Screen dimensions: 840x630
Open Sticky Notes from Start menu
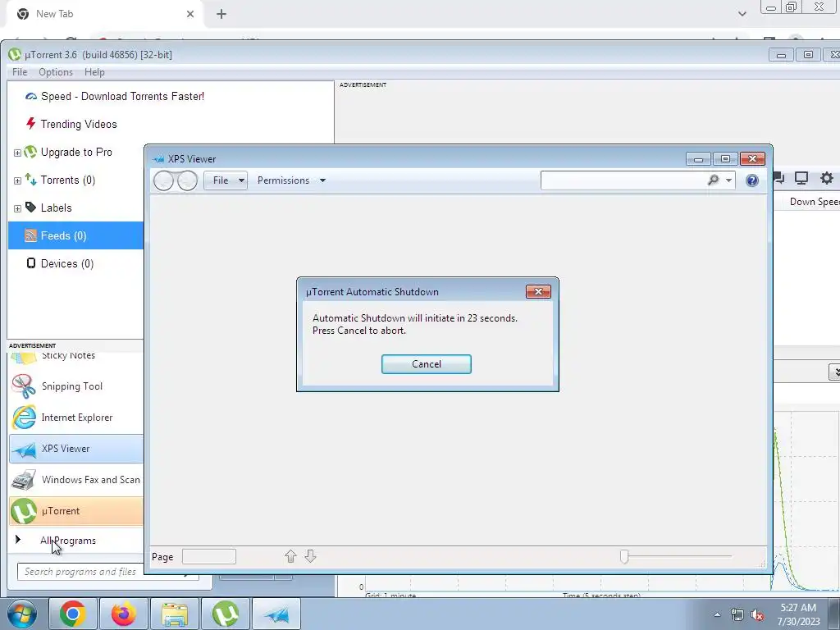tap(76, 358)
